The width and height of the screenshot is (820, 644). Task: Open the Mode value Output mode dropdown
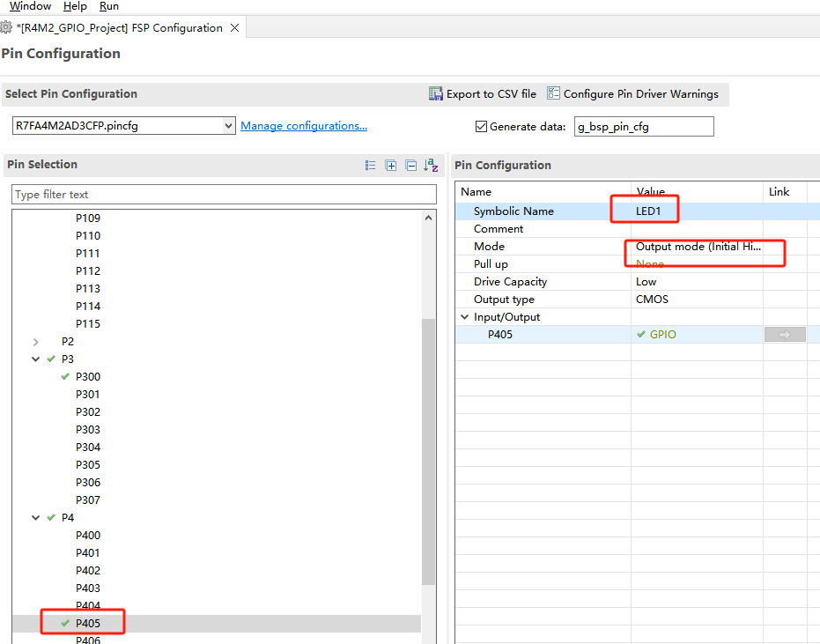click(698, 247)
